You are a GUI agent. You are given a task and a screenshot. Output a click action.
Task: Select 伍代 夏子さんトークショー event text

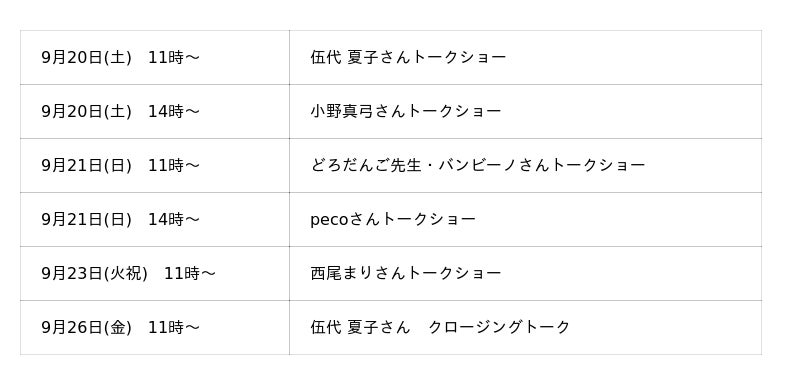tap(408, 57)
